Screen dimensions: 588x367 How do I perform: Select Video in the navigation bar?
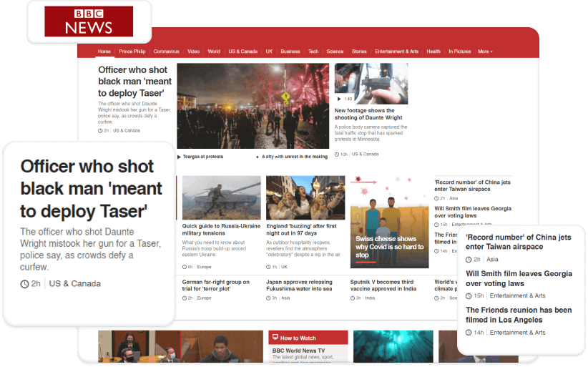[194, 52]
